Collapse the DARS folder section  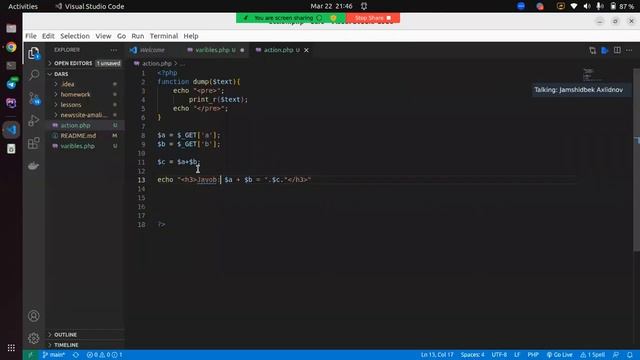pyautogui.click(x=84, y=74)
